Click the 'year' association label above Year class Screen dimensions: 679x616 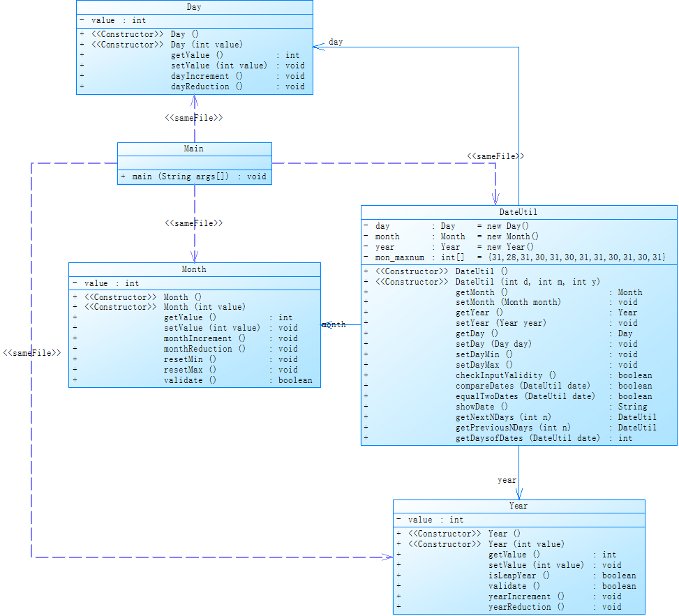(507, 480)
